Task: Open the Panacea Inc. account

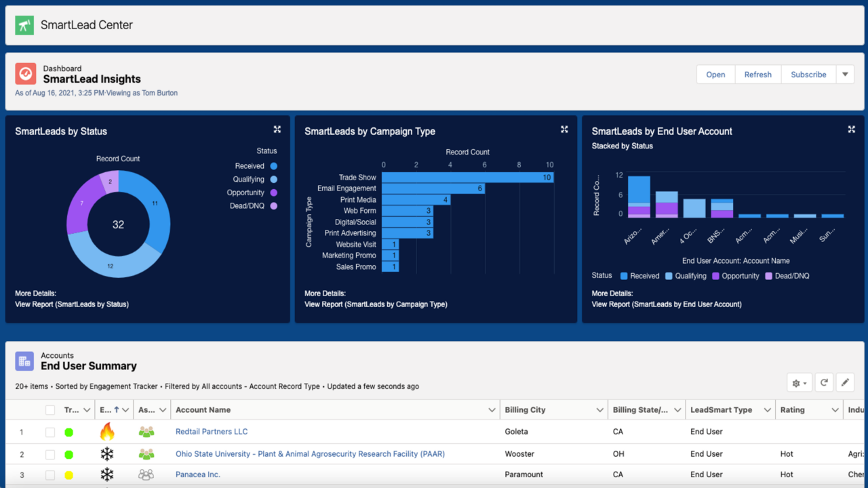Action: pyautogui.click(x=198, y=474)
